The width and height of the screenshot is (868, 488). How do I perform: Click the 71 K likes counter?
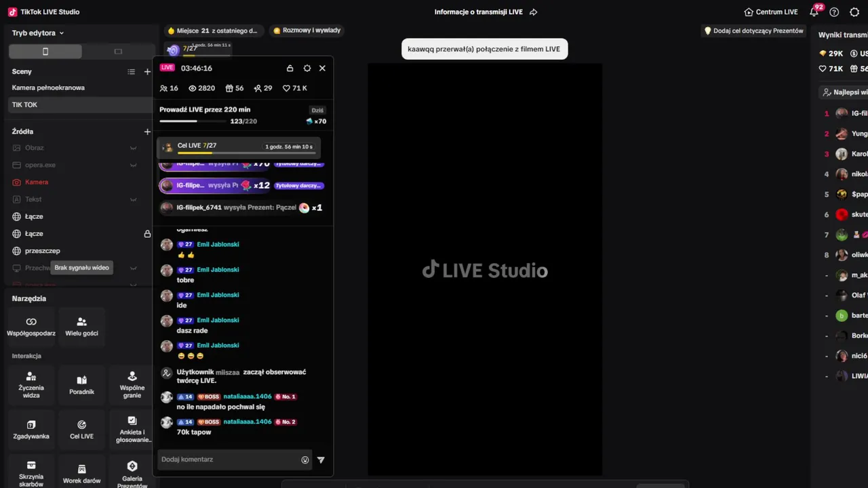[295, 88]
